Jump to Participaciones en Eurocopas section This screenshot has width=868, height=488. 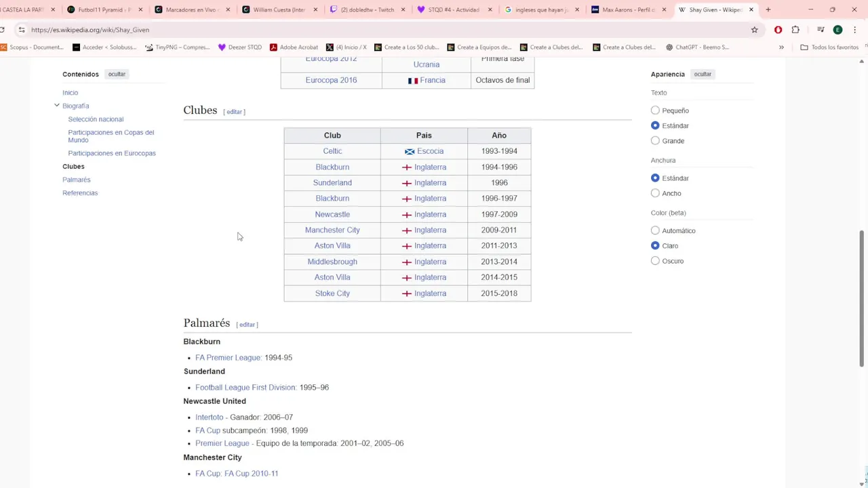tap(112, 153)
